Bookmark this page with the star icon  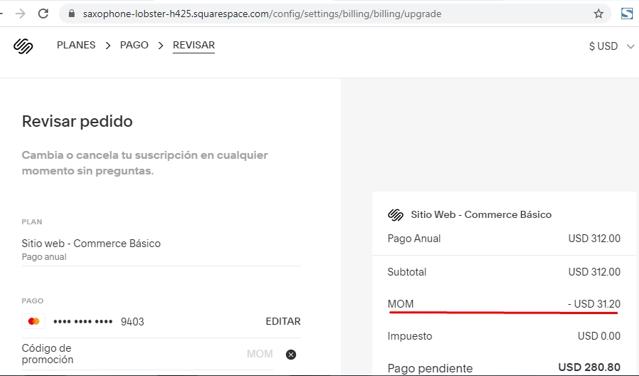[x=598, y=14]
